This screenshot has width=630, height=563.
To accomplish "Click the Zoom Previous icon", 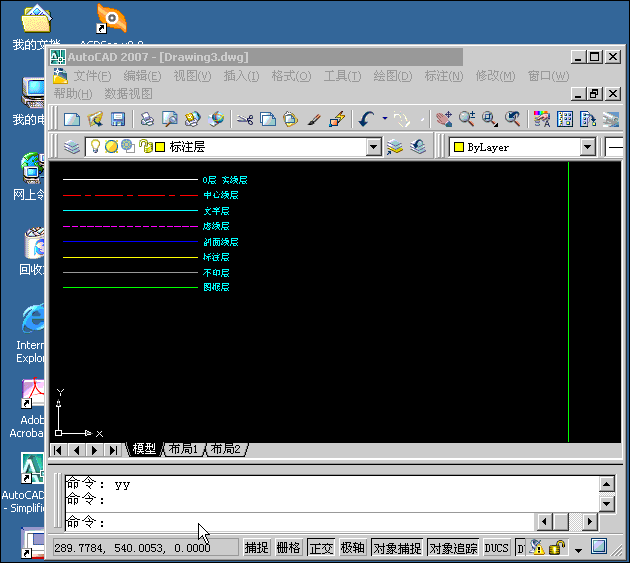I will click(513, 119).
